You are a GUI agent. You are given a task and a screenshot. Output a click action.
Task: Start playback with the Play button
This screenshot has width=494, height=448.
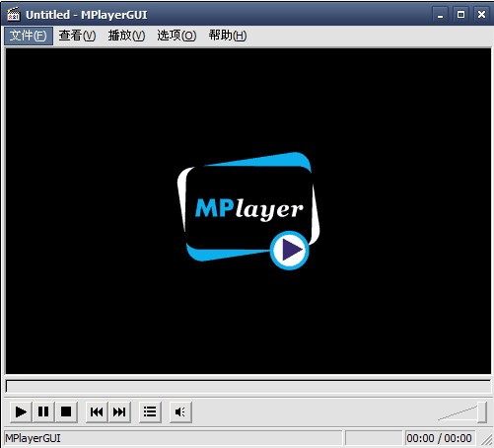21,411
